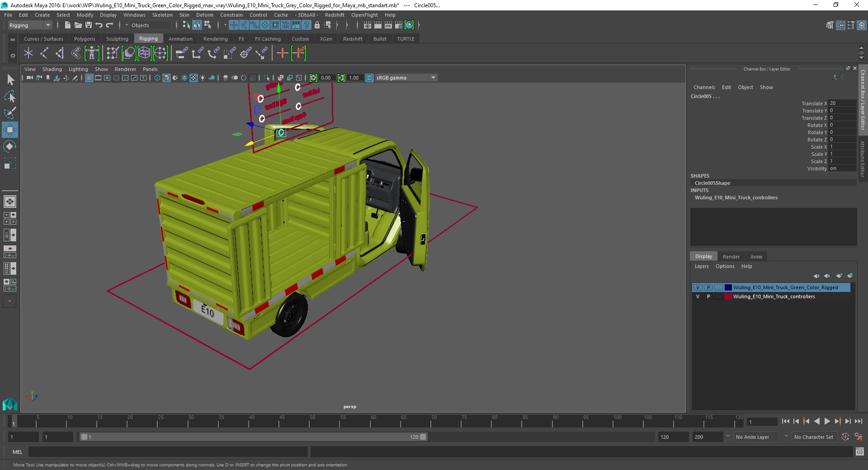The image size is (868, 470).
Task: Toggle visibility of the controllers layer
Action: pyautogui.click(x=698, y=296)
